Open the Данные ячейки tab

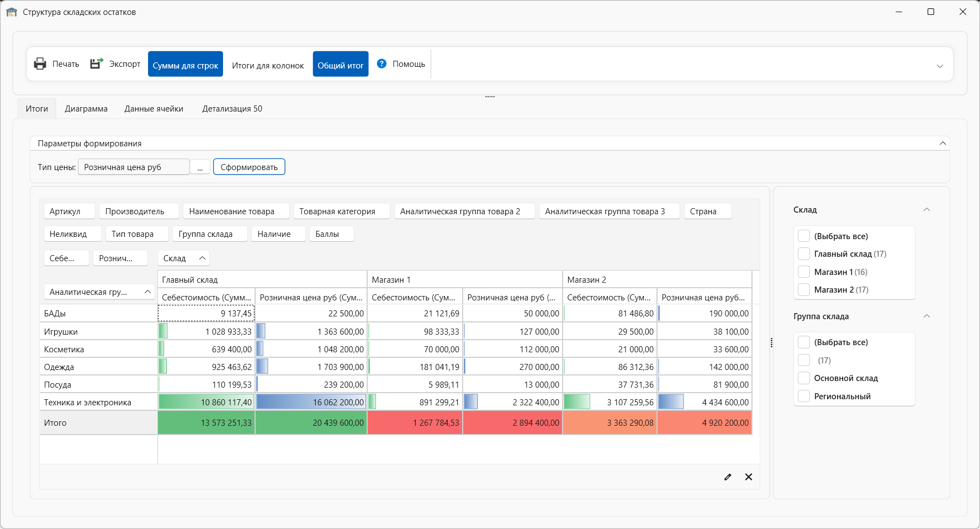tap(154, 108)
